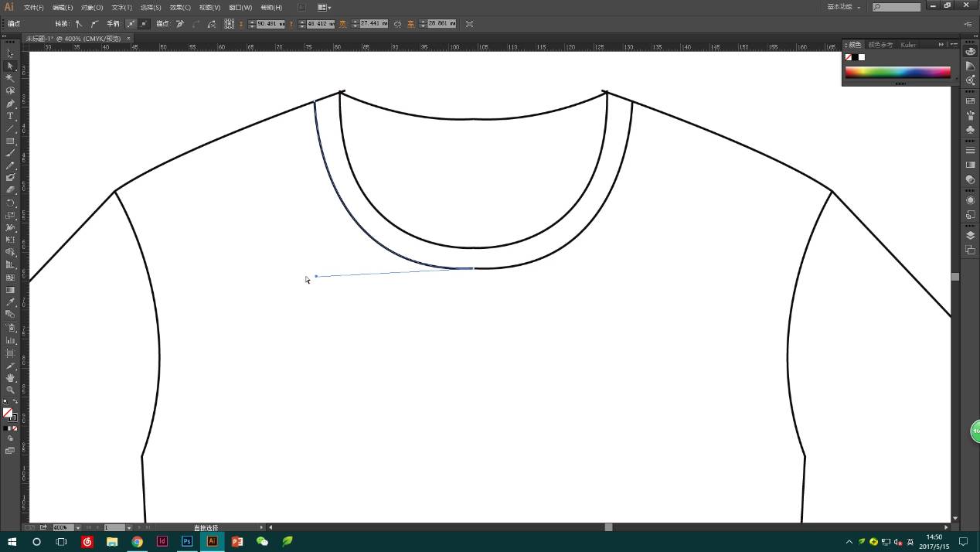Open the Swatches panel icon

coord(971,101)
